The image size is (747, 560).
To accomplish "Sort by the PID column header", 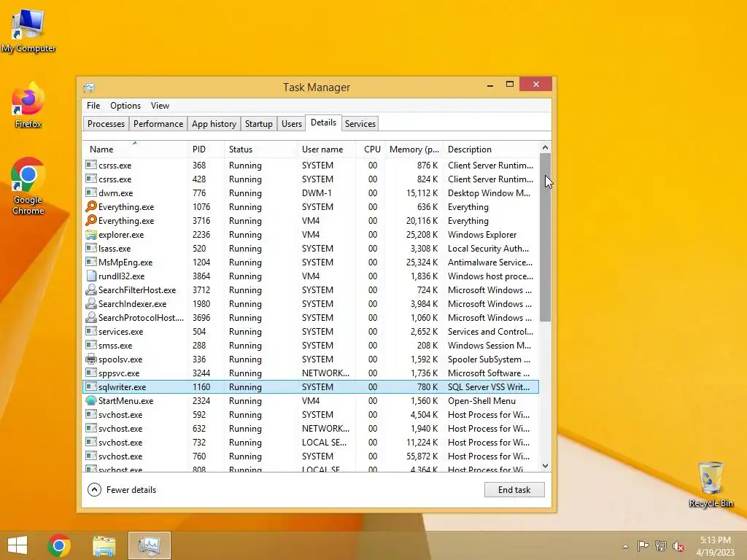I will [205, 149].
